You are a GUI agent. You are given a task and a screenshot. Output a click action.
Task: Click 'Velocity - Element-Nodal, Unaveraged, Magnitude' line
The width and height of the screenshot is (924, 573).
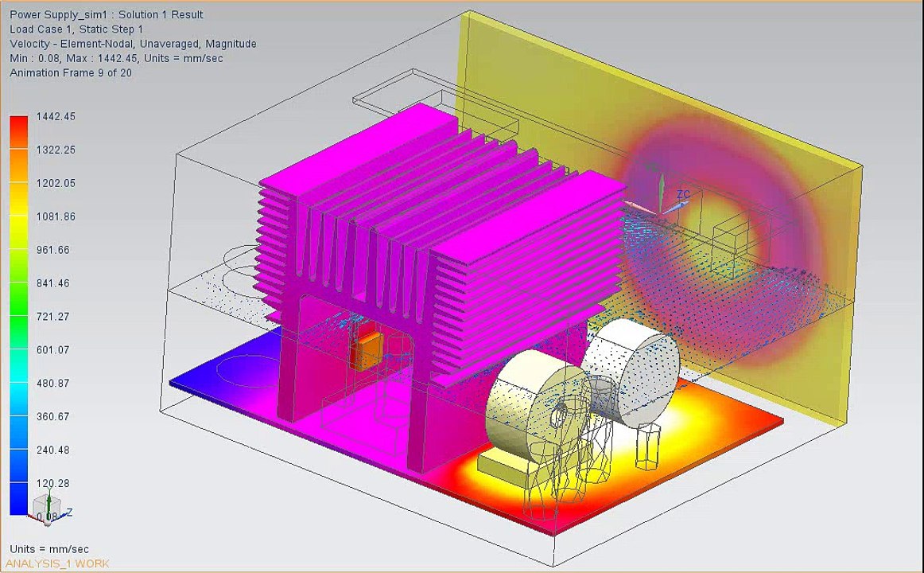point(133,44)
